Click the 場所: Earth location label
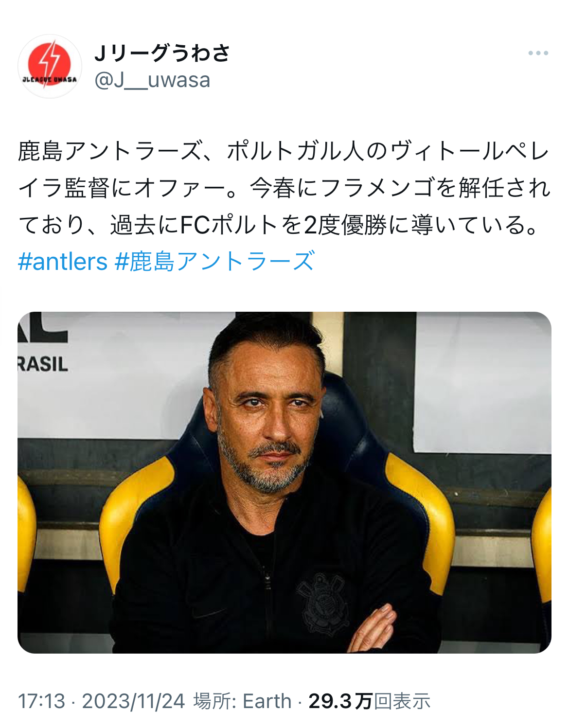Image resolution: width=569 pixels, height=728 pixels. (242, 701)
